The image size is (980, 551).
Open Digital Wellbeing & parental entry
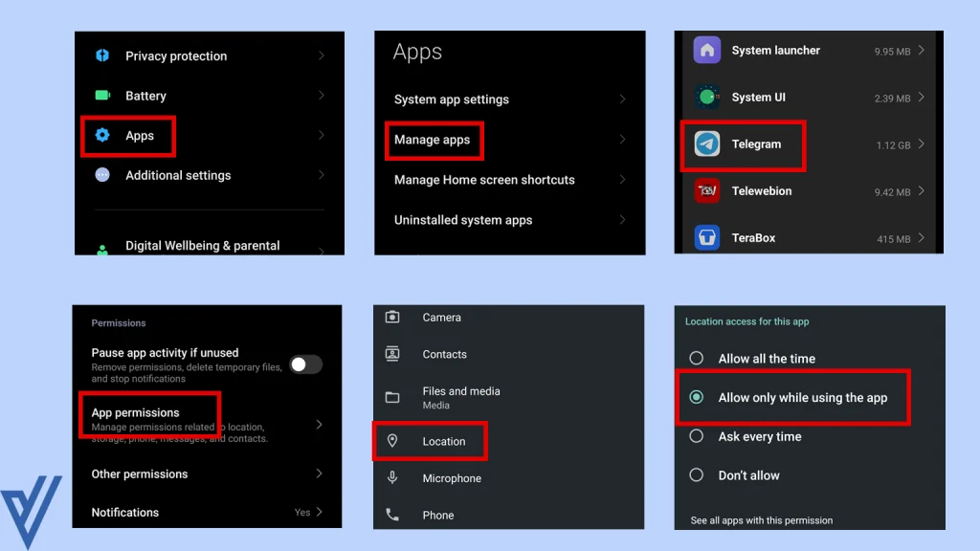click(x=210, y=246)
